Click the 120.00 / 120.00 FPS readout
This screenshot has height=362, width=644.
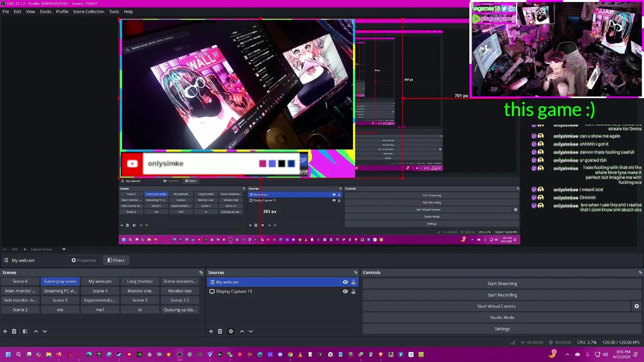tap(621, 342)
